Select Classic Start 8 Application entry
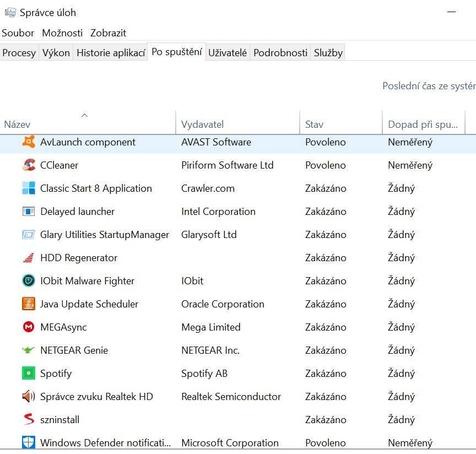This screenshot has width=476, height=454. pos(96,188)
